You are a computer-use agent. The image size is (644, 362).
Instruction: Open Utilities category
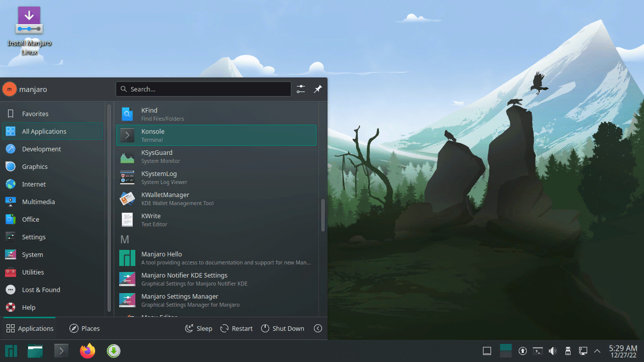52,272
